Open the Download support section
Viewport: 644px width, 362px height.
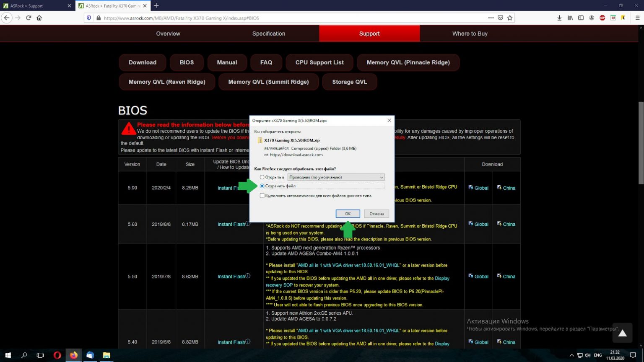pyautogui.click(x=143, y=62)
